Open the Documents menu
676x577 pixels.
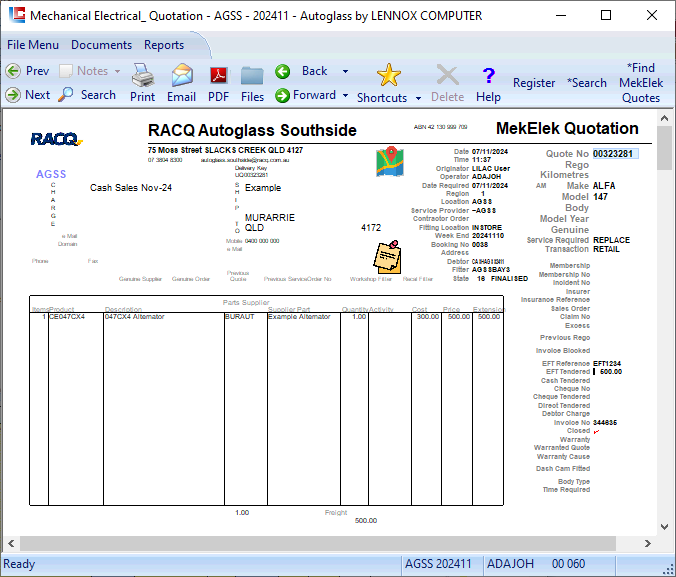pyautogui.click(x=101, y=45)
